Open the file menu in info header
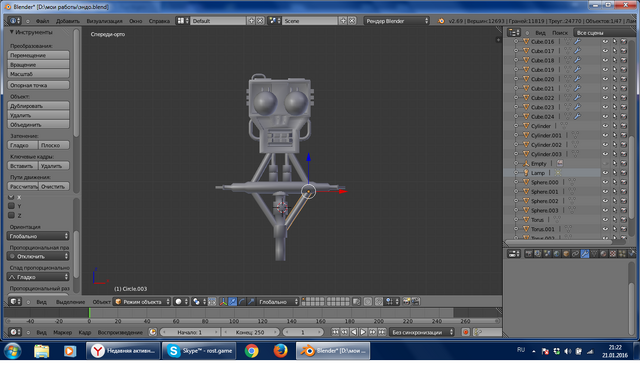 point(42,21)
